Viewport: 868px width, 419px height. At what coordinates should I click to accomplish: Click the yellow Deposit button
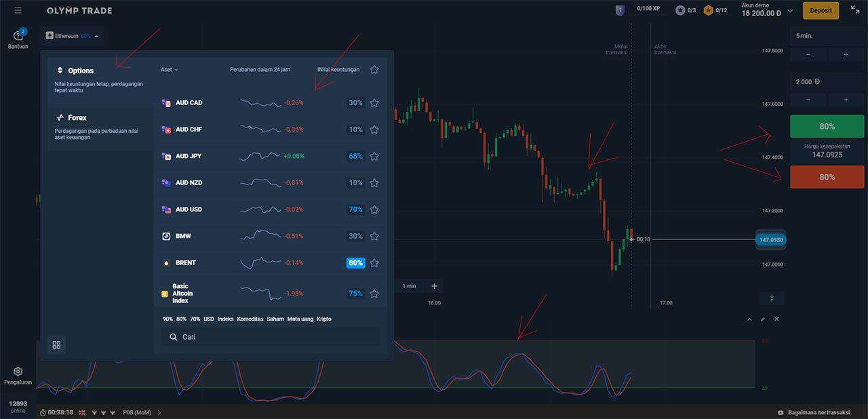tap(821, 10)
